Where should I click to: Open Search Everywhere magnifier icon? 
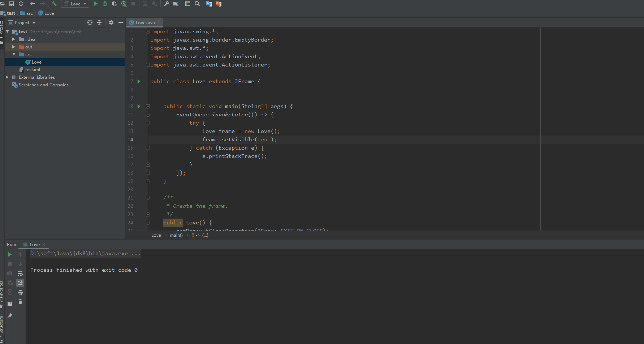click(197, 4)
